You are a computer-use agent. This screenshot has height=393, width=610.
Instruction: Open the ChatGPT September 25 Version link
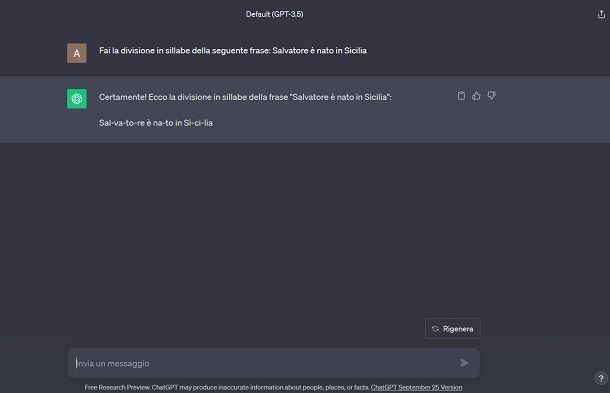click(416, 387)
